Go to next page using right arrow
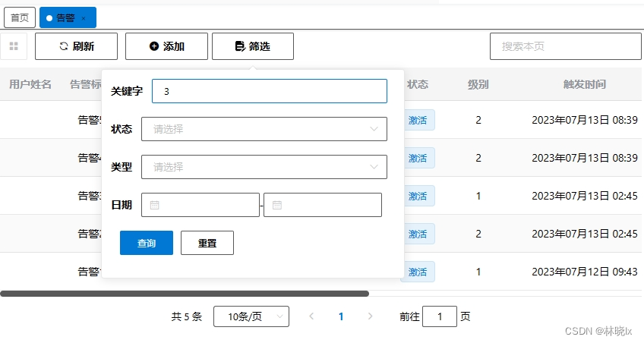644x343 pixels. tap(370, 316)
